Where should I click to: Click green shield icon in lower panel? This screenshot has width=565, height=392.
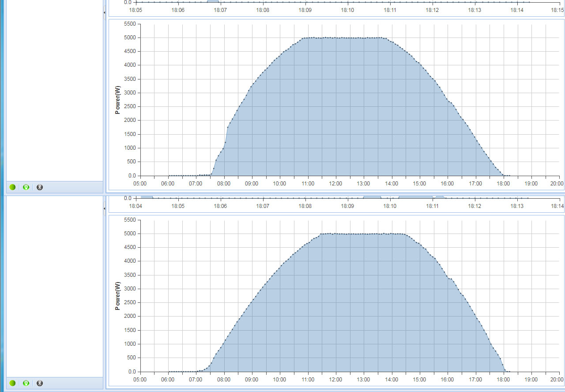(26, 383)
